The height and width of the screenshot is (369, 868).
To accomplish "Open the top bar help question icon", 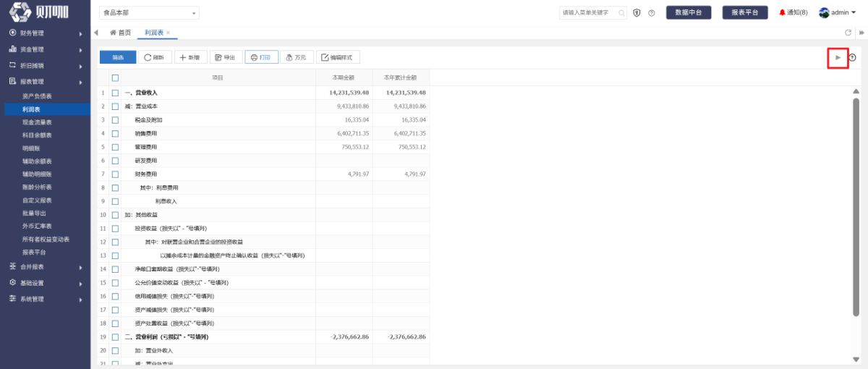I will (652, 13).
